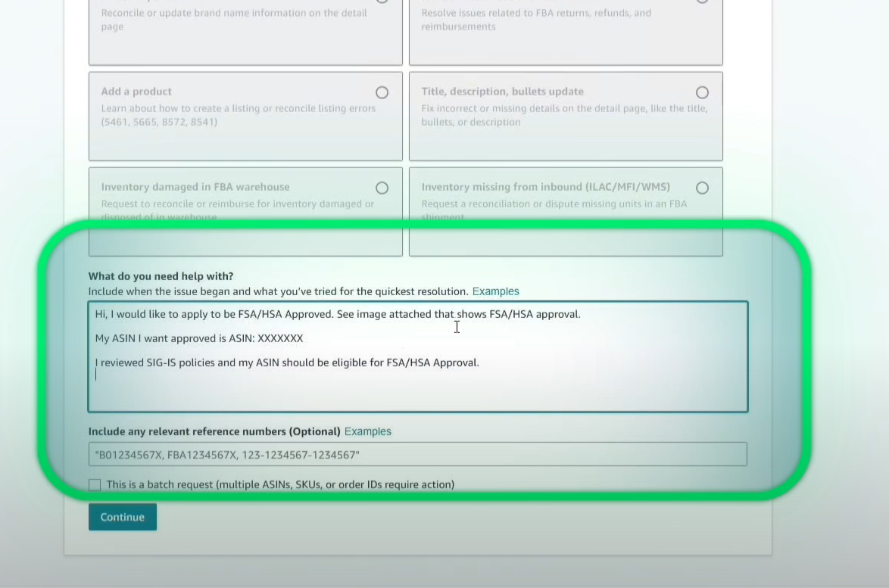Place cursor on 'My ASIN I want approved' line

[x=198, y=338]
